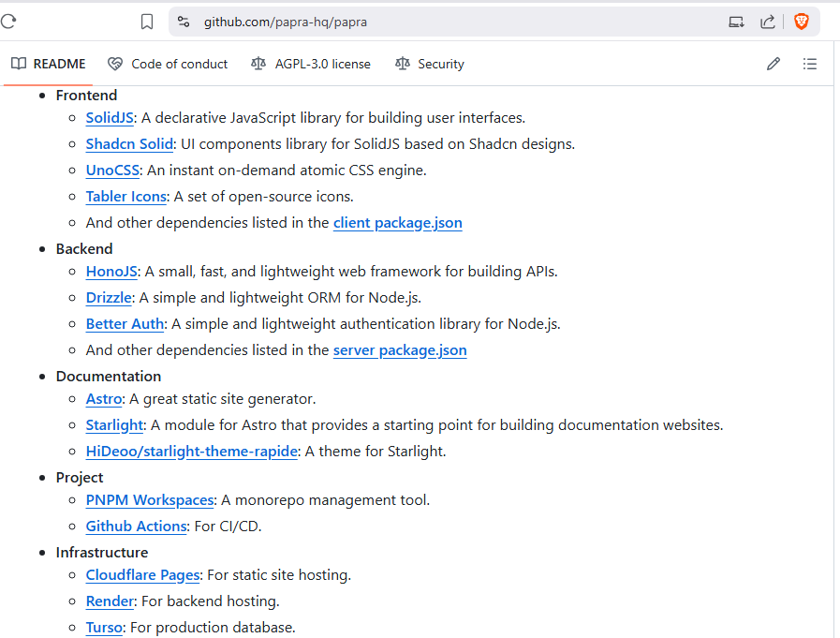Open the HiDeoo/starlight-theme-rapide link
The width and height of the screenshot is (840, 638).
[192, 452]
